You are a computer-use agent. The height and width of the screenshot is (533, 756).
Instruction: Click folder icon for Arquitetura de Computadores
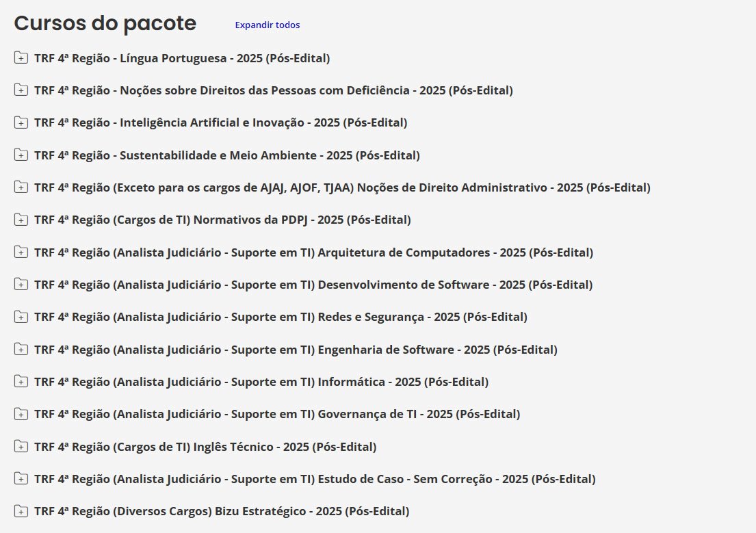(x=21, y=252)
